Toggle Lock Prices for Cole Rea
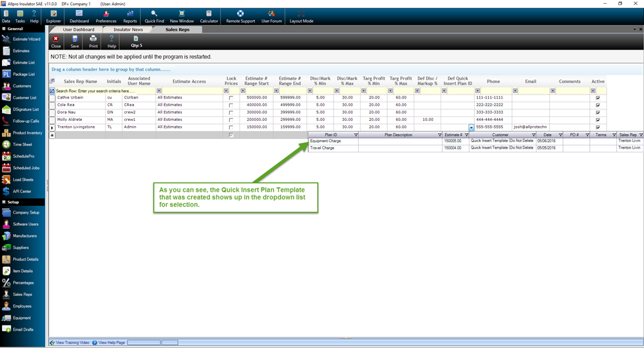Image resolution: width=644 pixels, height=348 pixels. (x=231, y=105)
